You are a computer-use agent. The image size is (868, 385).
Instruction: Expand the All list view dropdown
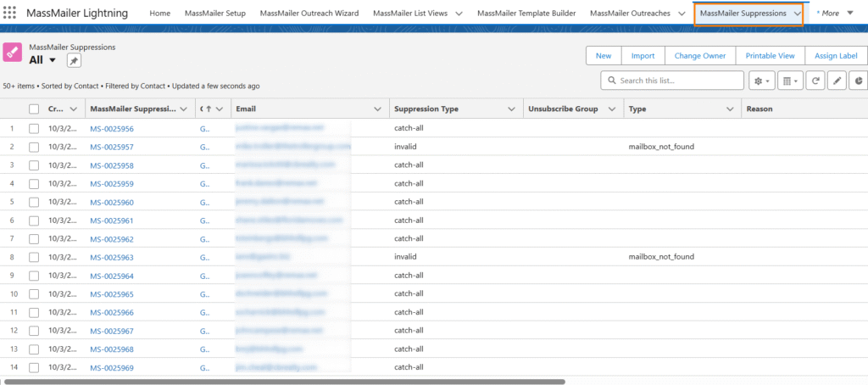[x=53, y=60]
